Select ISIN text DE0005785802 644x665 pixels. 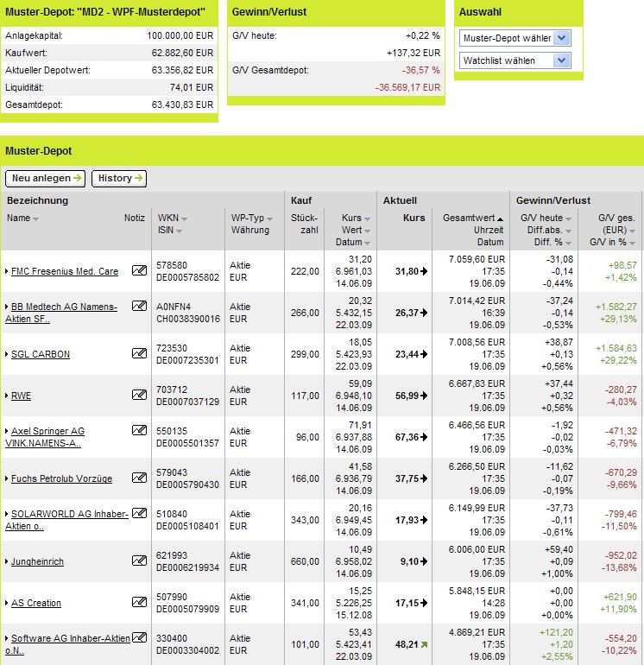click(188, 277)
